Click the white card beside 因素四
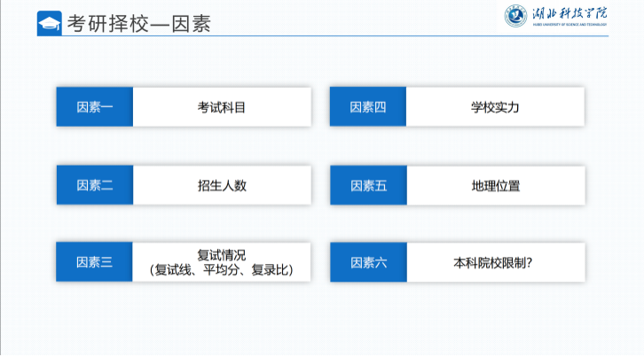The image size is (644, 357). (495, 106)
